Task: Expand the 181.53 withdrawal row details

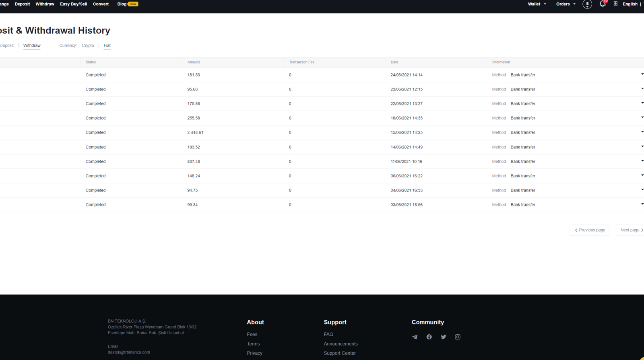Action: [x=642, y=74]
